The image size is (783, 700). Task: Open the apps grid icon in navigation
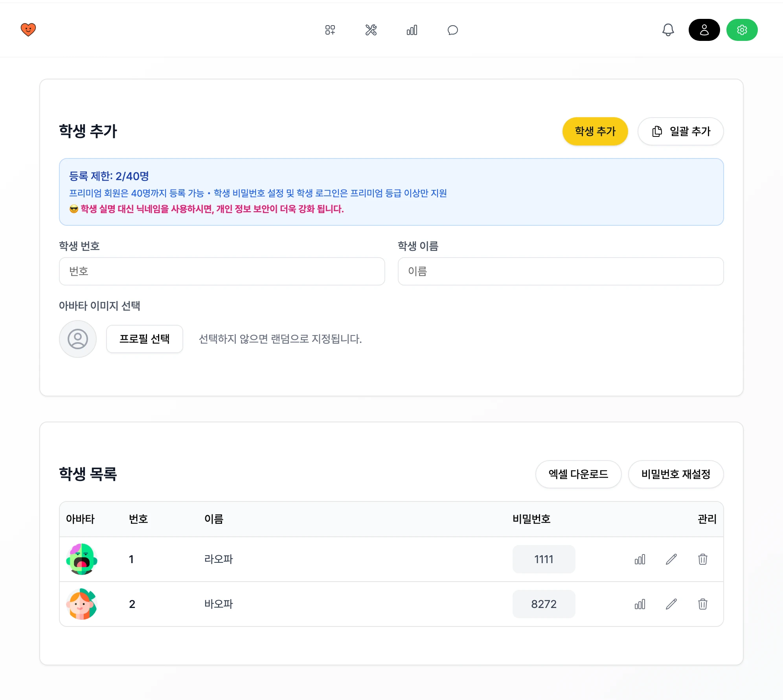tap(330, 30)
